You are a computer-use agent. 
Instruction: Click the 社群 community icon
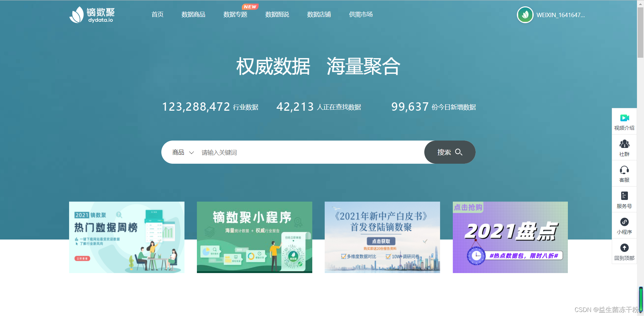pyautogui.click(x=624, y=148)
